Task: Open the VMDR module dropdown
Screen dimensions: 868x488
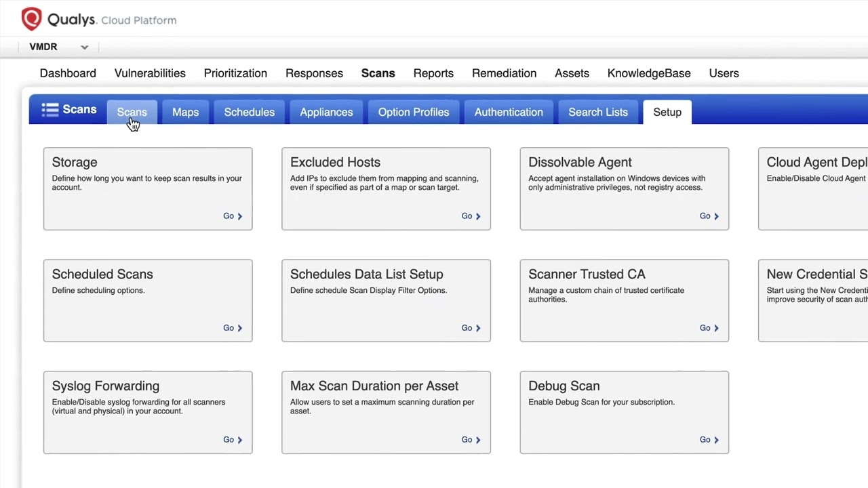Action: (59, 47)
